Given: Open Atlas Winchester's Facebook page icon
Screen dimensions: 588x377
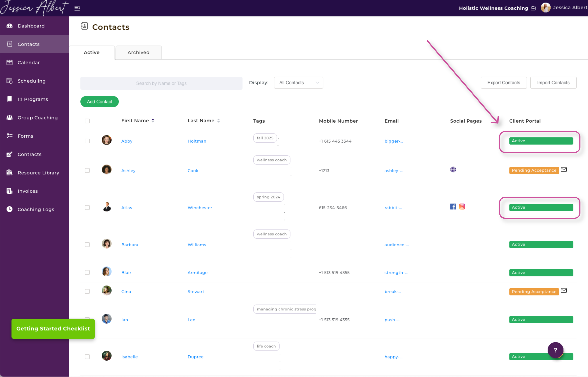Looking at the screenshot, I should [x=453, y=207].
